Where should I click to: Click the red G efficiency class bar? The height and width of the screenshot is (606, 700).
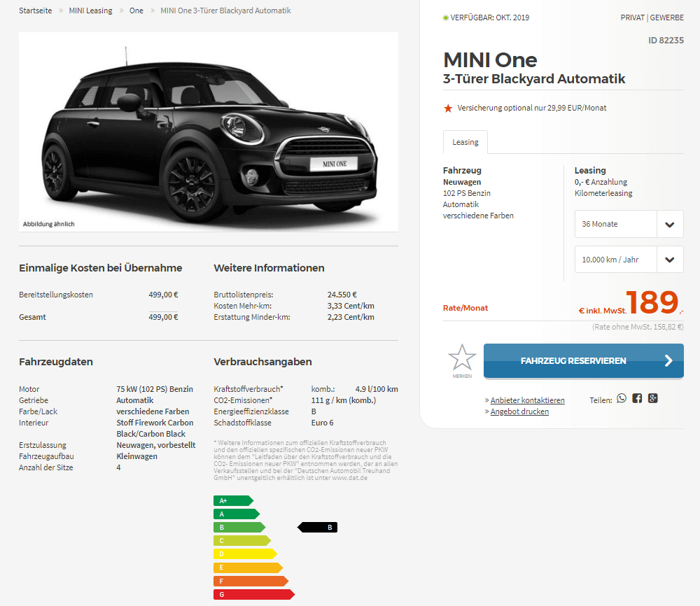[254, 594]
